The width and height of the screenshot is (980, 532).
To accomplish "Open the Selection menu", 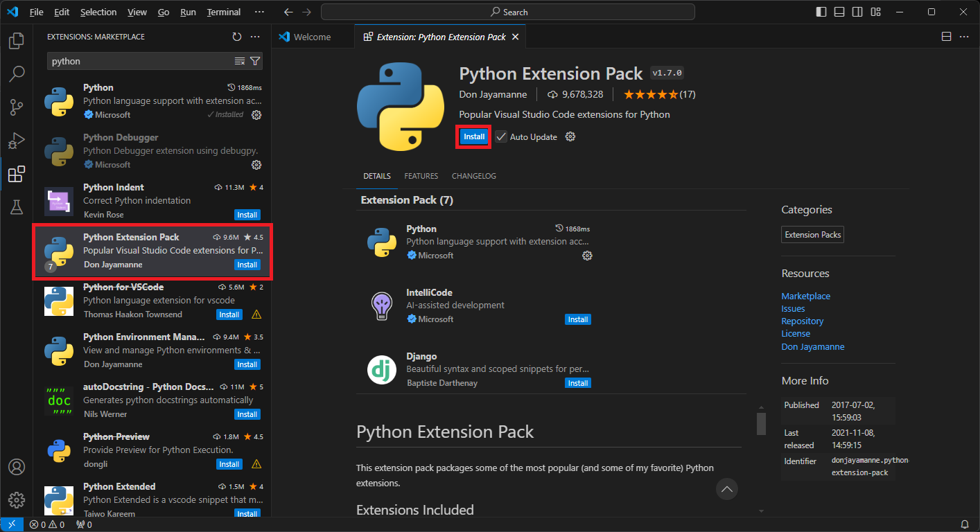I will pos(98,12).
